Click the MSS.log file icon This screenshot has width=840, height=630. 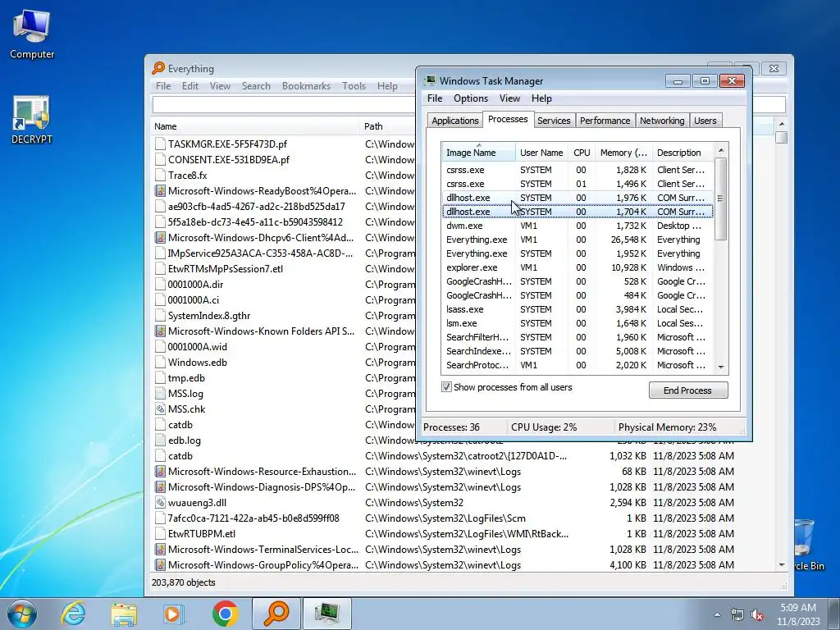coord(160,394)
